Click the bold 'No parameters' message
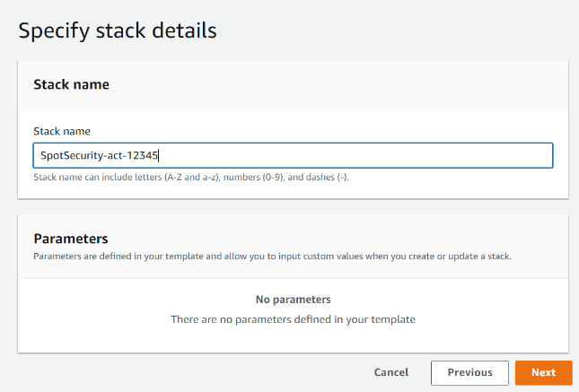Screen dimensions: 579x392 click(x=293, y=300)
